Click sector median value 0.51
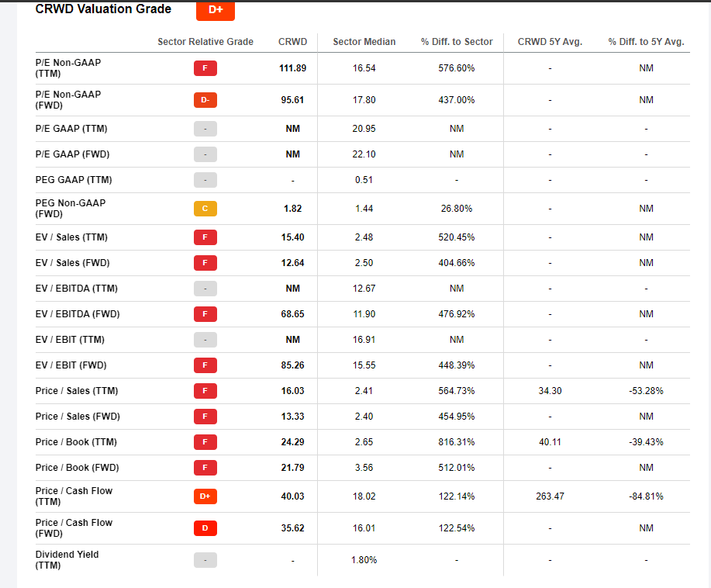Screen dimensions: 711x588 coord(364,180)
